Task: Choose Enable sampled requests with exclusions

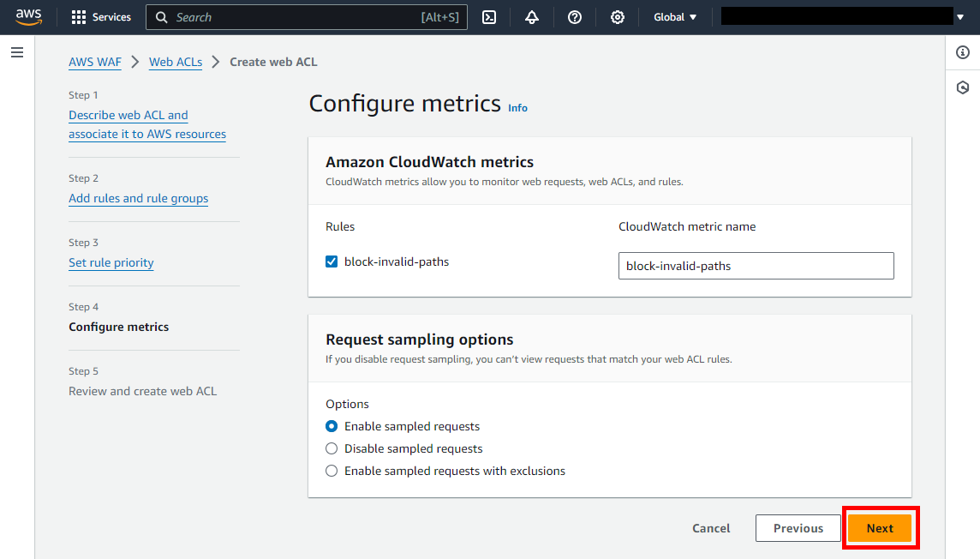Action: [332, 471]
